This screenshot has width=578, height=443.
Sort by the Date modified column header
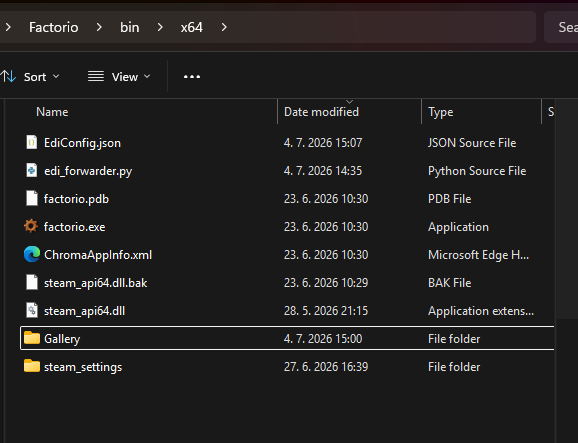(321, 112)
